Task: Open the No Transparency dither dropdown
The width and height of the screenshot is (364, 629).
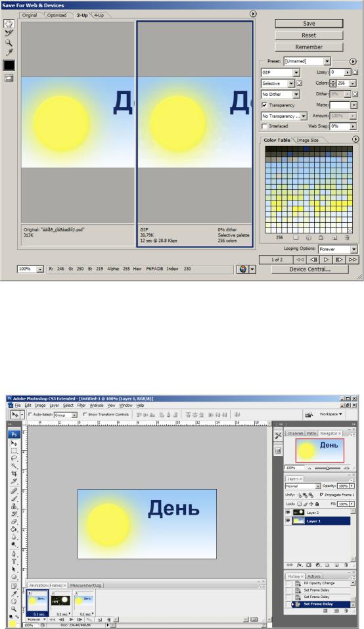Action: click(284, 116)
